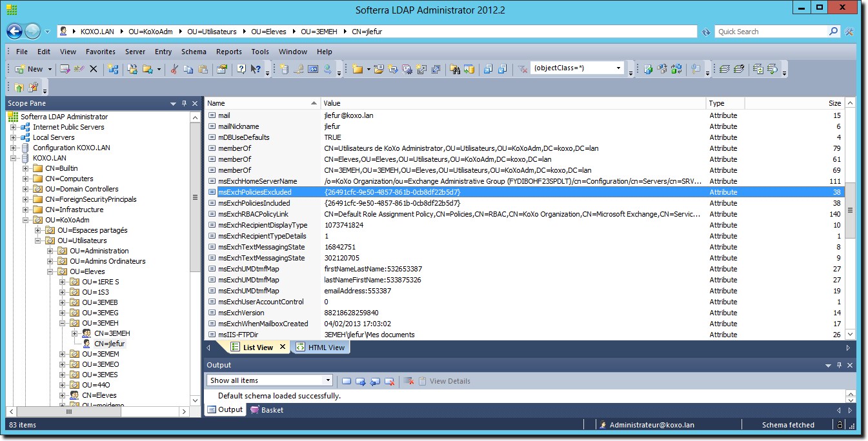Viewport: 868px width, 441px height.
Task: Collapse the OU=3EMEH tree node
Action: [63, 323]
